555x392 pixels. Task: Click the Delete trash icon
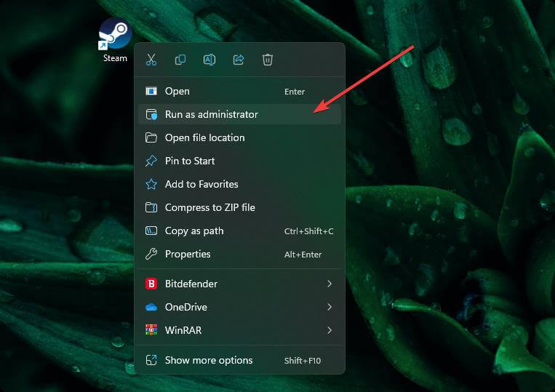coord(268,60)
